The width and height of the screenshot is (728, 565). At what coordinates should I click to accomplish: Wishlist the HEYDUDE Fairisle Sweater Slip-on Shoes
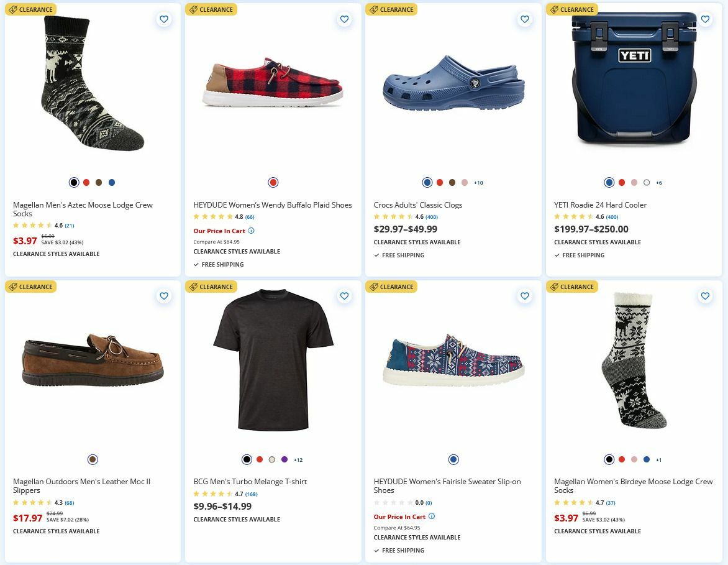pyautogui.click(x=525, y=296)
